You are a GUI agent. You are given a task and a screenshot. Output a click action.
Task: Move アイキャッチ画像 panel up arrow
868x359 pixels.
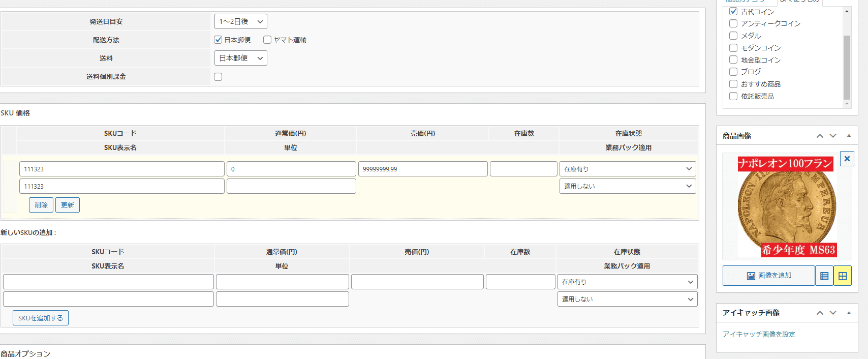[820, 313]
